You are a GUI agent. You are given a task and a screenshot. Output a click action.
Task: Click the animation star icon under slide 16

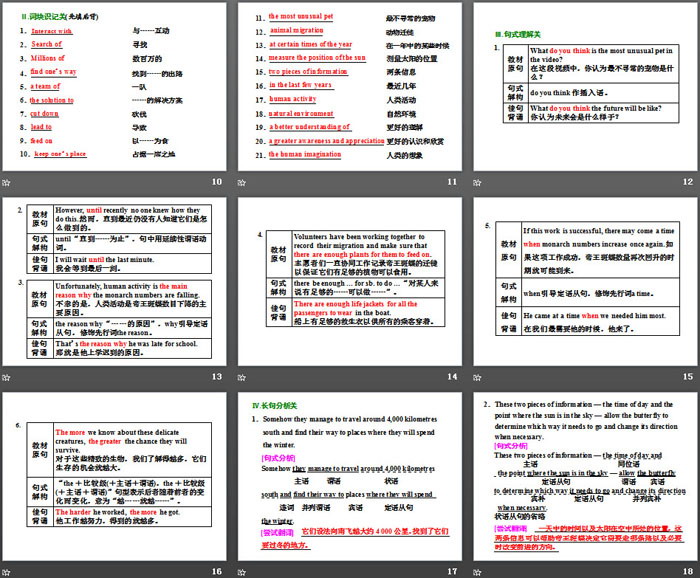point(8,572)
